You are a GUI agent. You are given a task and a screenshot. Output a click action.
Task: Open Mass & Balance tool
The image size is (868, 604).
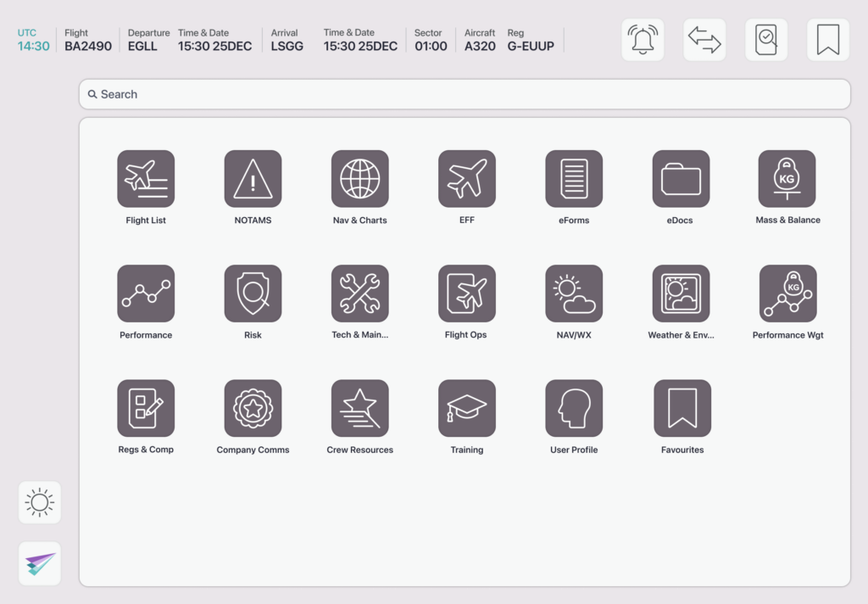coord(787,179)
